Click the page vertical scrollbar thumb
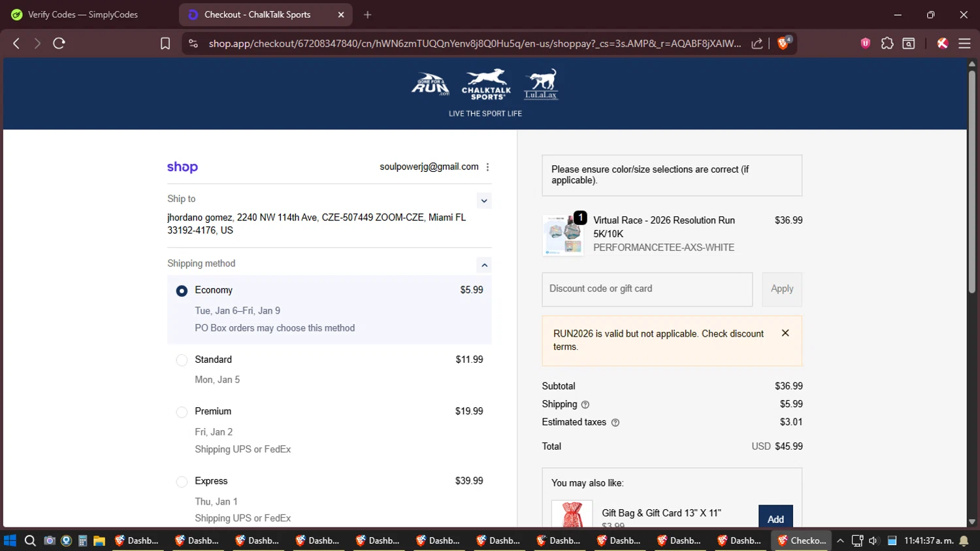 [x=972, y=181]
